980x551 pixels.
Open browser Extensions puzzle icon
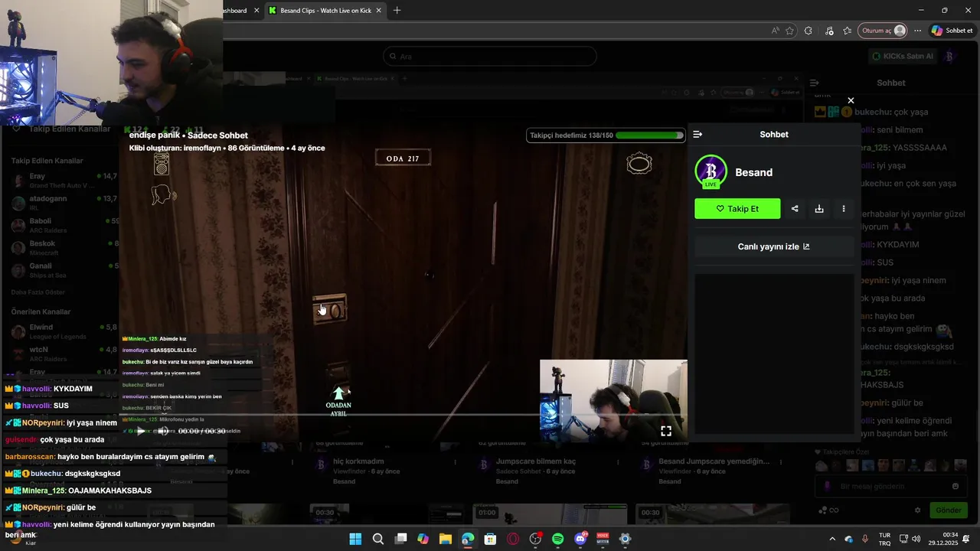[x=808, y=31]
